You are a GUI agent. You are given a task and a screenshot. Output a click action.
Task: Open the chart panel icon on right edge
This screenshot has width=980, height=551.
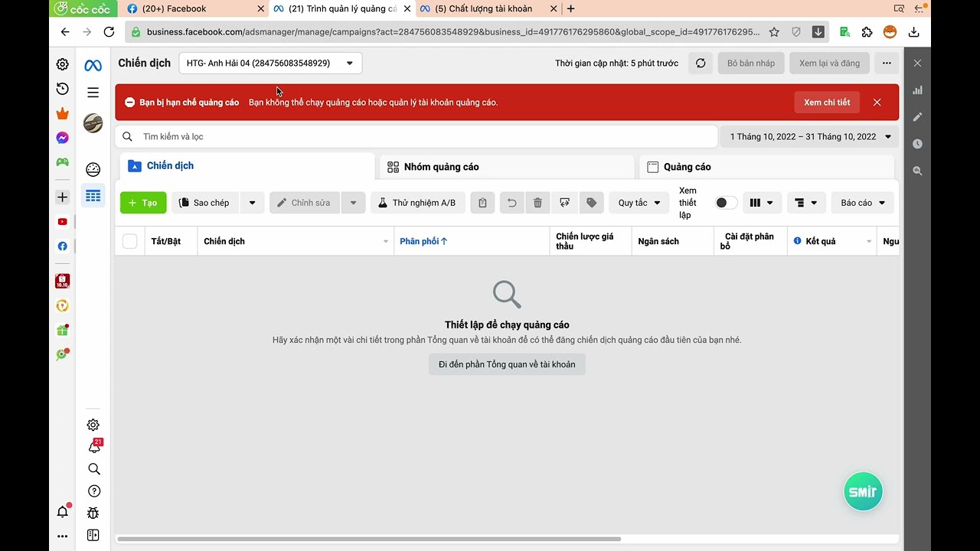pos(917,90)
